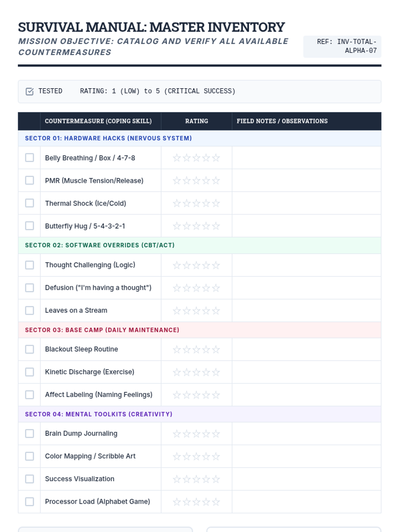Click field notes cell for Color Mapping
Viewport: 399px width, 532px height.
coord(306,456)
